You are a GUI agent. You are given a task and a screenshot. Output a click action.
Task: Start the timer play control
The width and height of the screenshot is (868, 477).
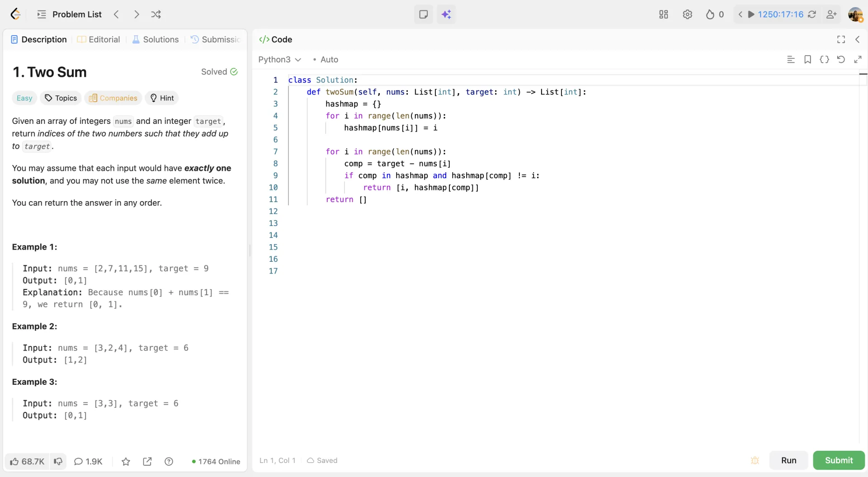pos(751,14)
